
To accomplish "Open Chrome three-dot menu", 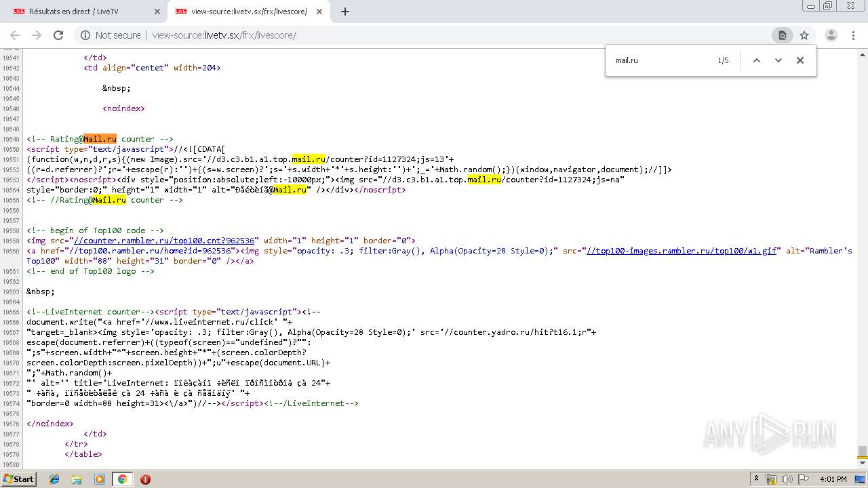I will point(853,35).
